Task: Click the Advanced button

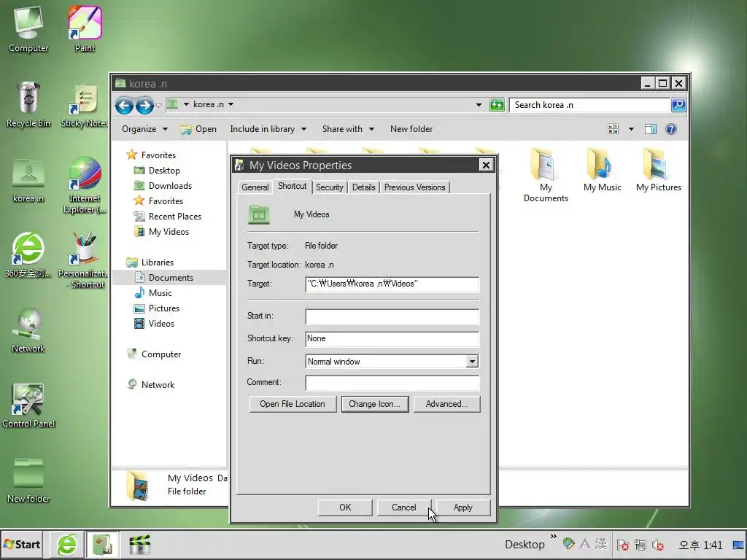Action: tap(447, 404)
